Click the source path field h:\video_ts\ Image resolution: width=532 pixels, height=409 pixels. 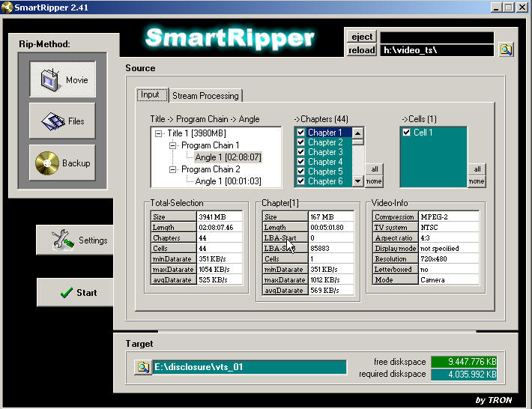[x=437, y=50]
